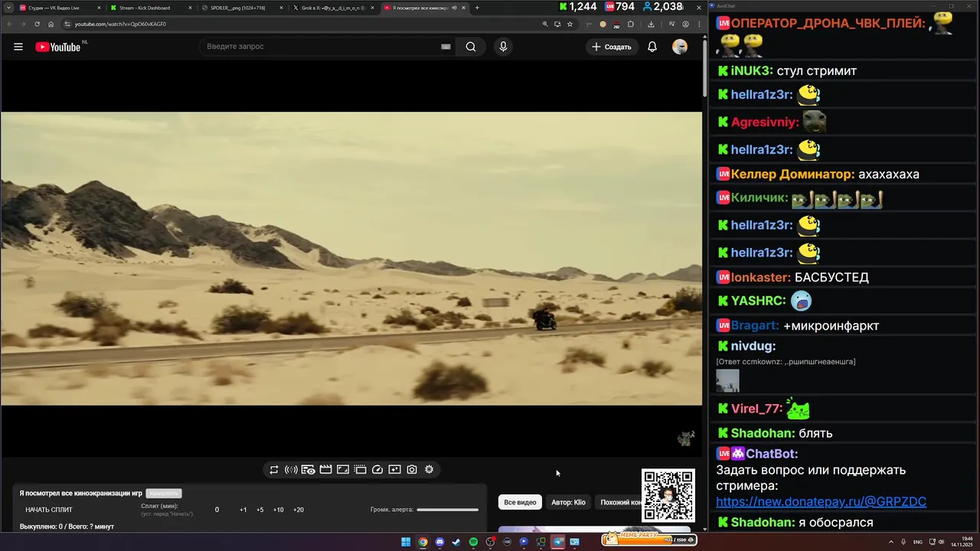Open the YouTube account avatar menu
This screenshot has width=980, height=551.
point(680,47)
